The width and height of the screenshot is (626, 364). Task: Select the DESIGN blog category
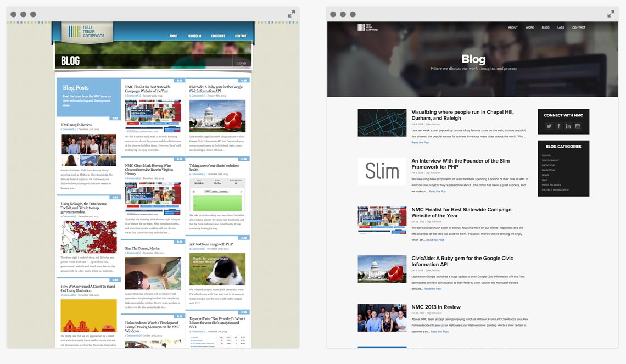tap(546, 156)
